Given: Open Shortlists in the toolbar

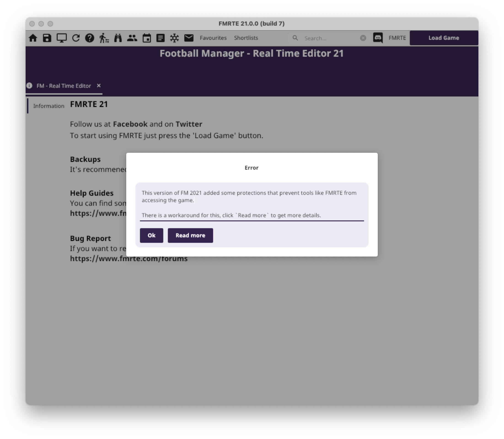Looking at the screenshot, I should [x=246, y=38].
